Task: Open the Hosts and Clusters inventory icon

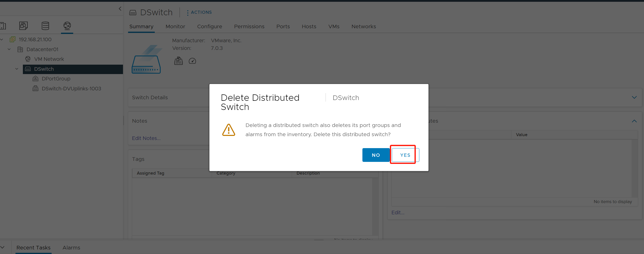Action: 3,26
